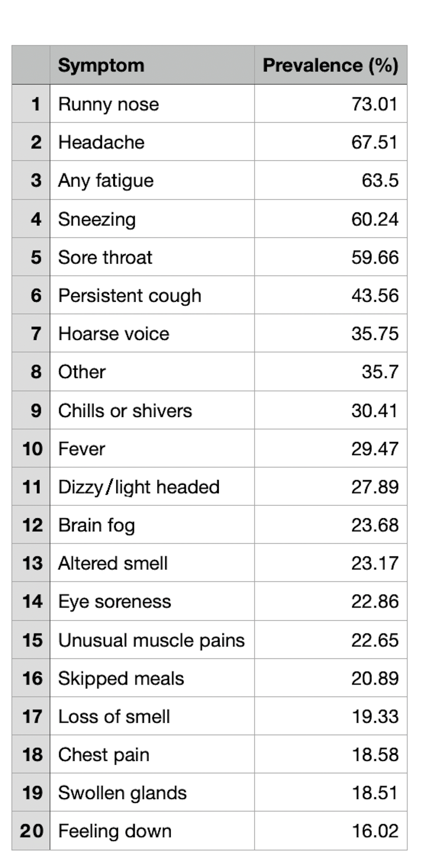Select the Fever prevalence value 29.47
This screenshot has height=868, width=429.
(x=375, y=449)
